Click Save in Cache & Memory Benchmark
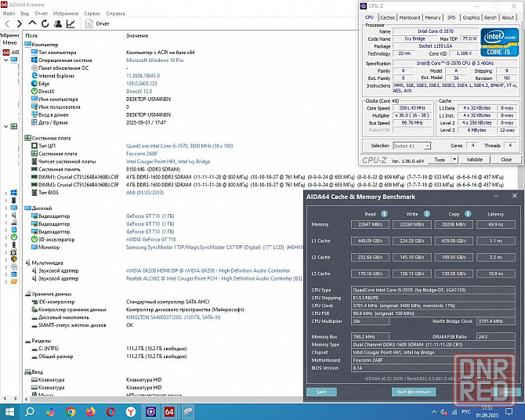Screen dimensions: 525x420 [x=321, y=391]
